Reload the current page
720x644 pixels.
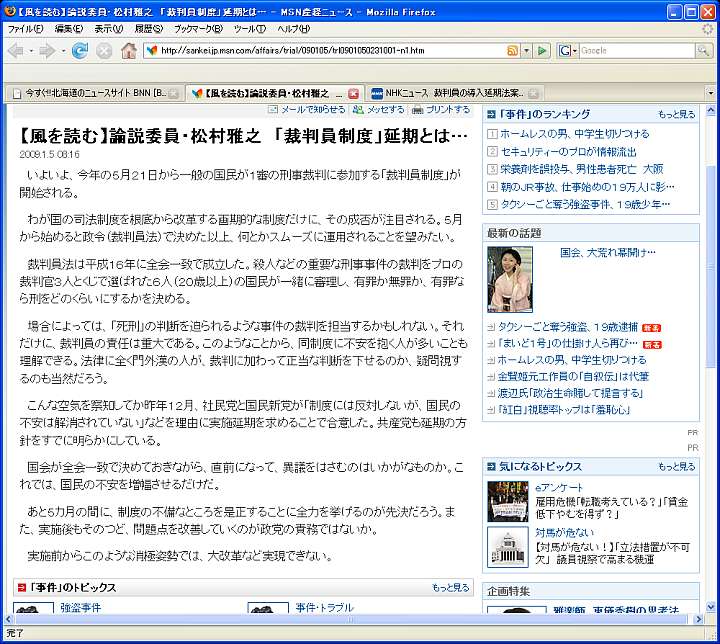click(x=79, y=50)
